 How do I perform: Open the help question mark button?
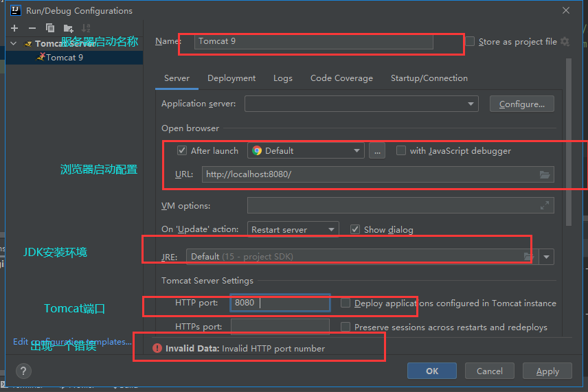tap(23, 371)
